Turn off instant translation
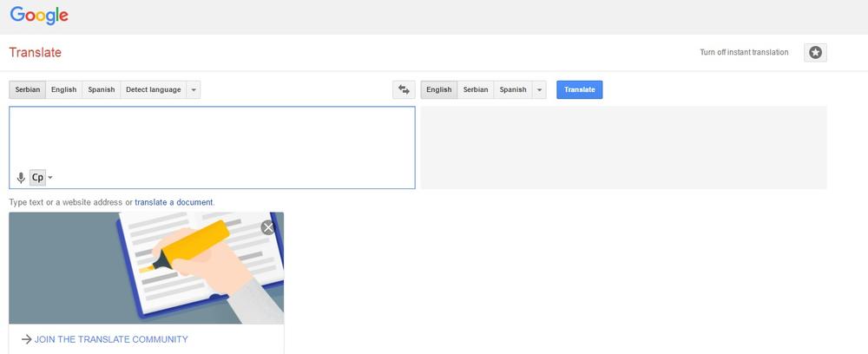Screen dimensions: 868x354 pos(744,53)
